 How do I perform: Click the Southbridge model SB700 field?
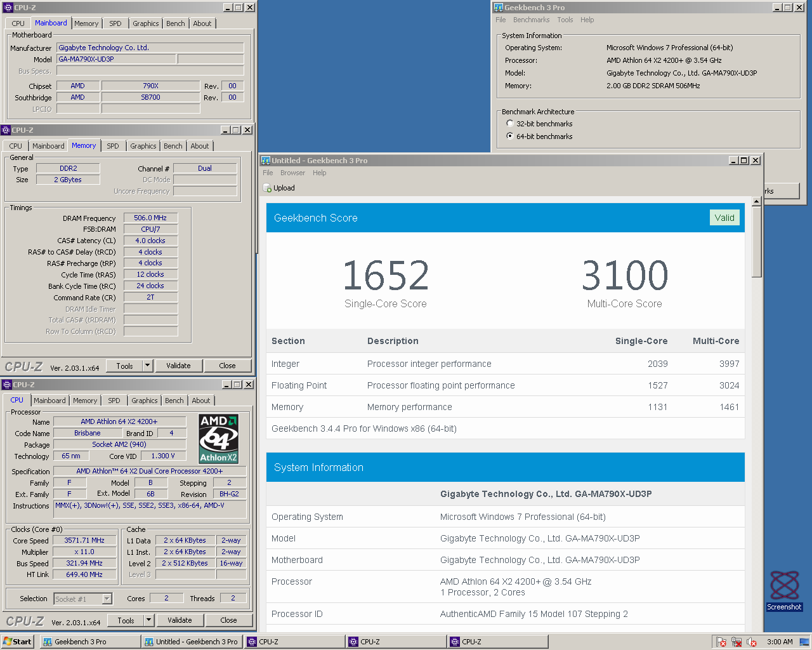[x=150, y=97]
